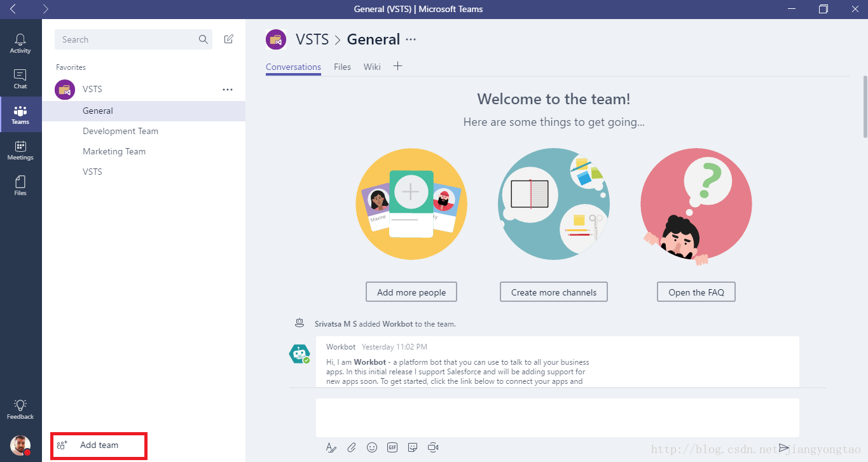The width and height of the screenshot is (868, 462).
Task: Select the VSTS channel
Action: pyautogui.click(x=144, y=172)
